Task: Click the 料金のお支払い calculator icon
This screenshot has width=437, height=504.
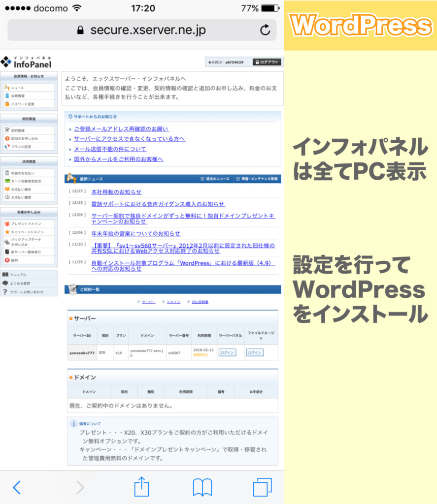Action: pyautogui.click(x=7, y=173)
